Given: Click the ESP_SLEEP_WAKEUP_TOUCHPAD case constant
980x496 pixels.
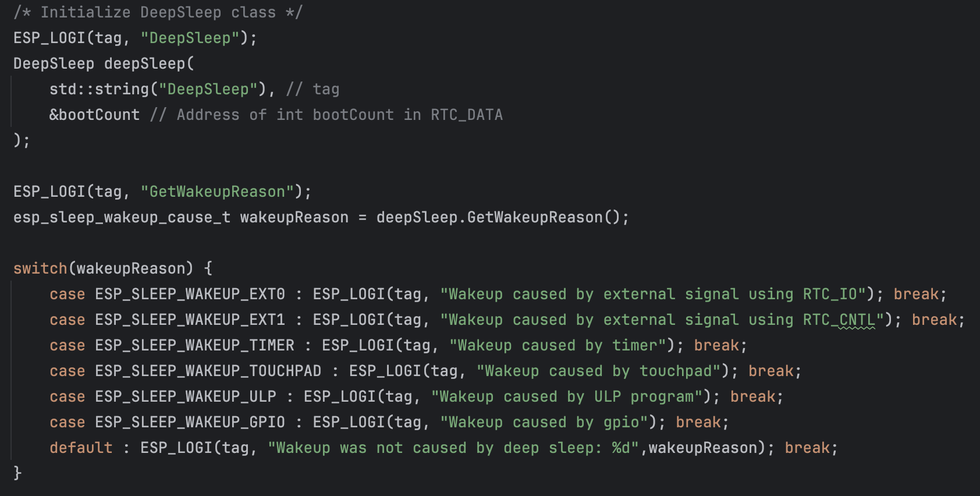Looking at the screenshot, I should coord(208,371).
